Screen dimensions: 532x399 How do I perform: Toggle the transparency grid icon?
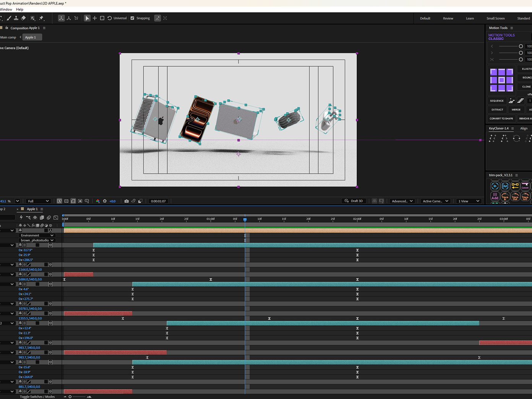[66, 201]
